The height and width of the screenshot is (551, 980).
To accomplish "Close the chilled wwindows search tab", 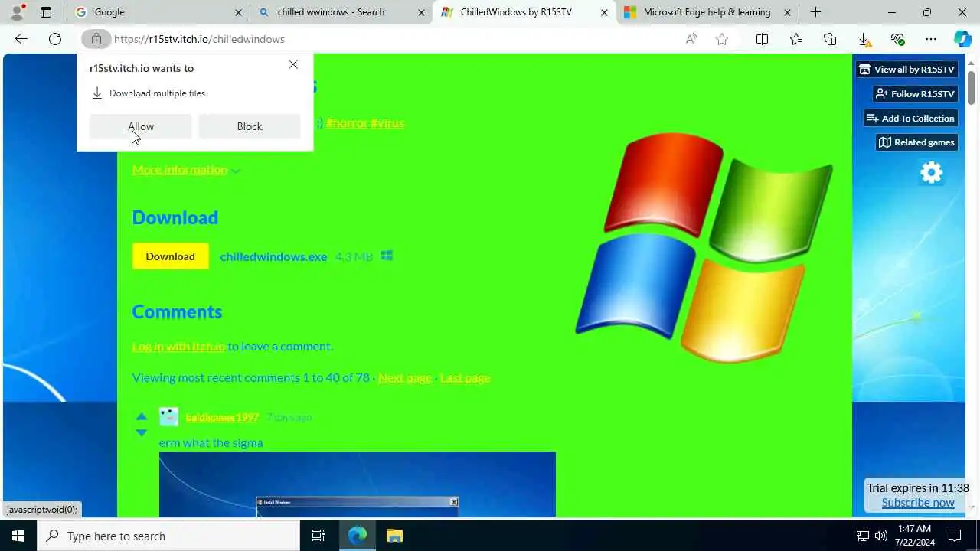I will 421,12.
